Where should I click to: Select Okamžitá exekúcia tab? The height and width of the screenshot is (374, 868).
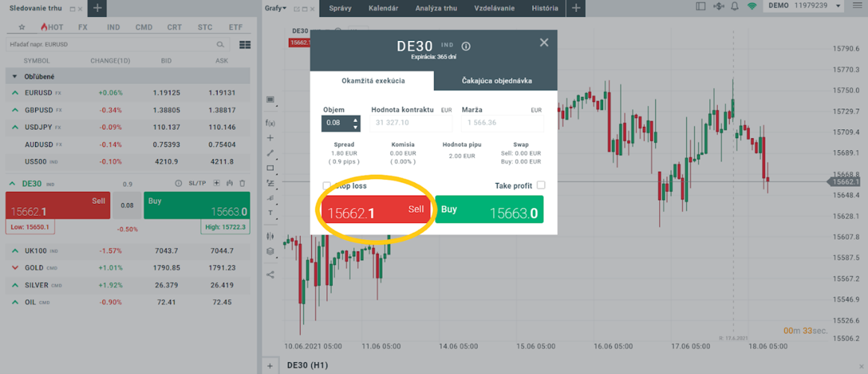pos(373,81)
